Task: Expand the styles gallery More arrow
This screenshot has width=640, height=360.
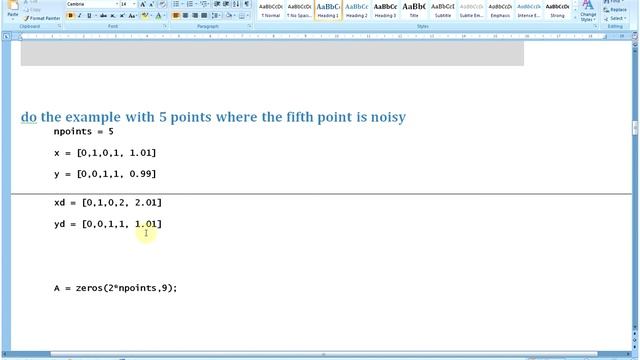Action: click(x=575, y=18)
